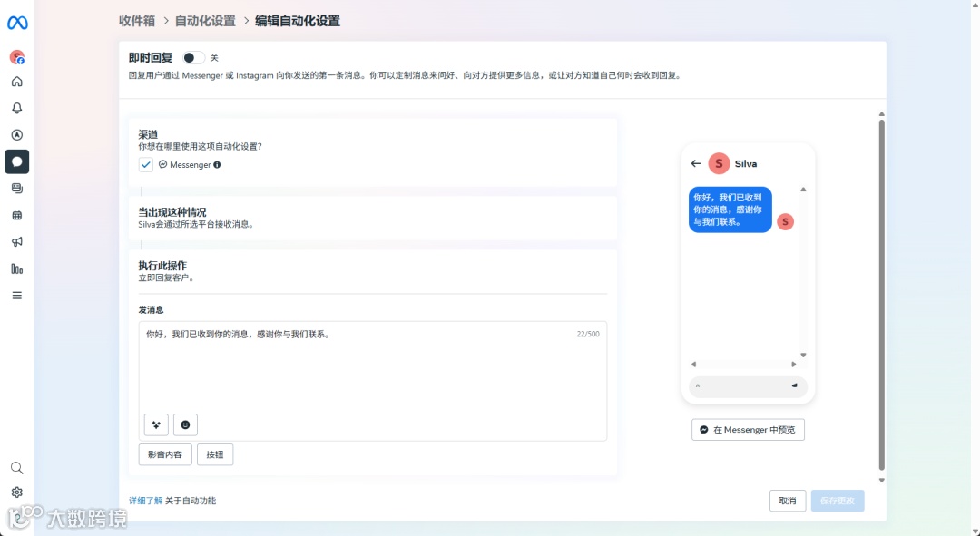Open the Insights bar chart icon
The height and width of the screenshot is (536, 980).
point(17,268)
